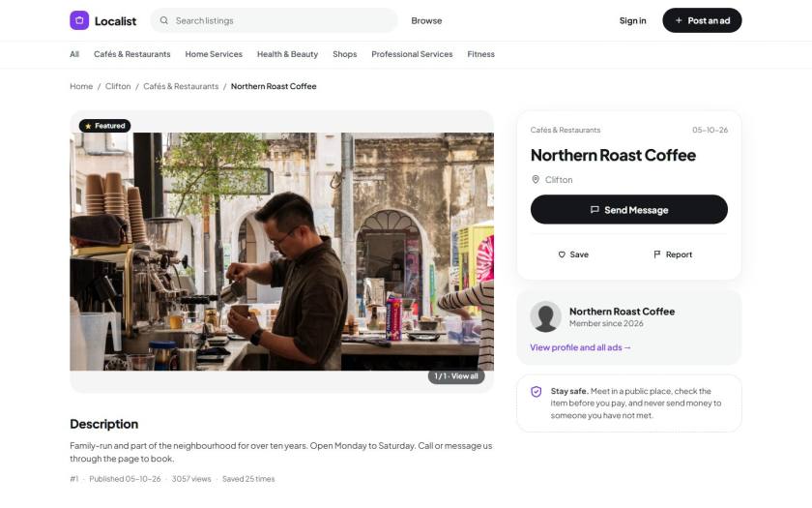Click the Localist brand name
Viewport: 812px width, 508px height.
(x=115, y=21)
